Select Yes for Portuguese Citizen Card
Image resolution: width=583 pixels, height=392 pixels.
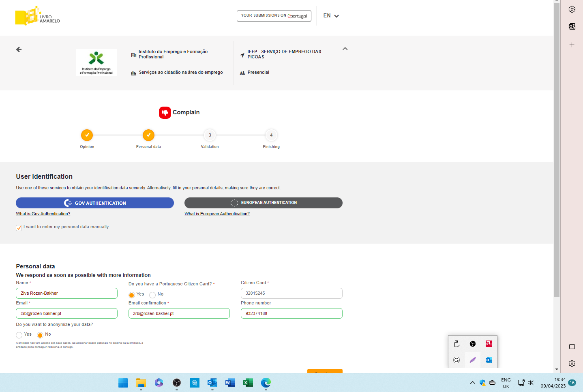click(x=131, y=295)
